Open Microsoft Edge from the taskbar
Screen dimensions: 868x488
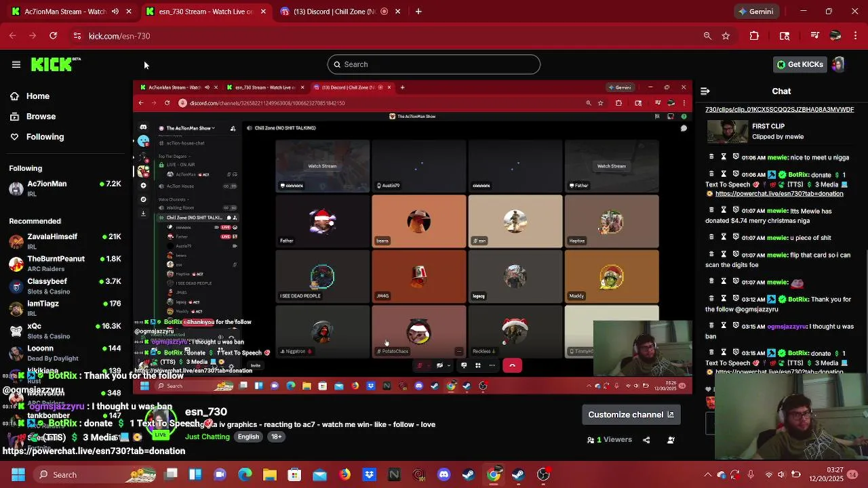click(x=245, y=474)
